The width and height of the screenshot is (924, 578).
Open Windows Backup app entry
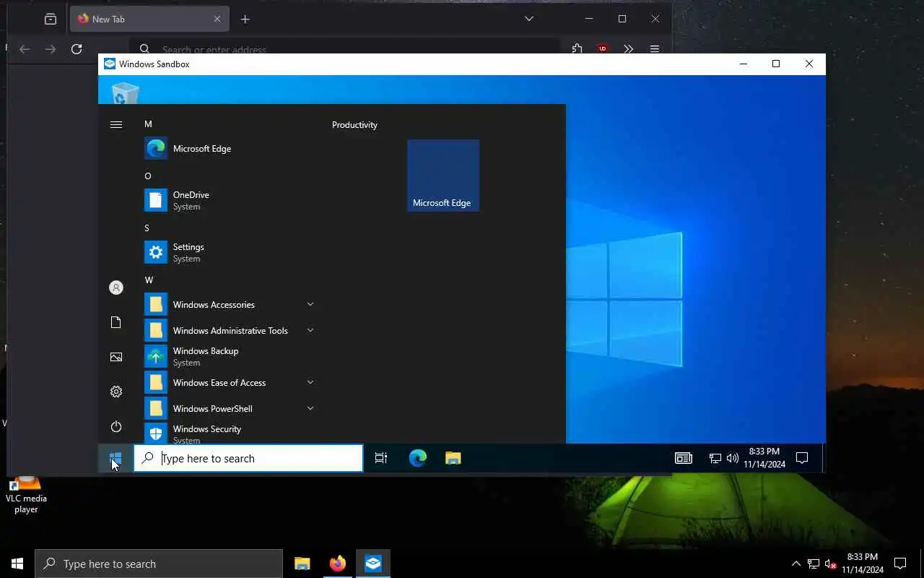[x=230, y=356]
